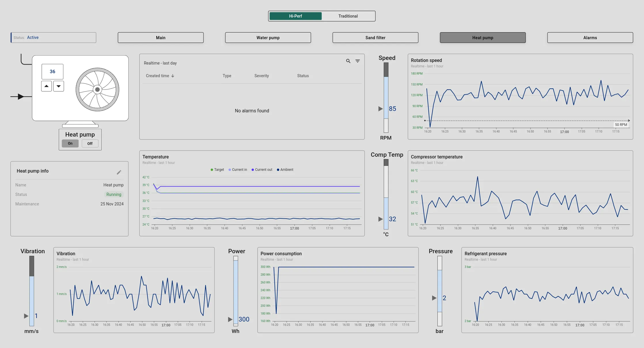Decrease setpoint with down arrow
Screen dimensions: 644x348
tap(58, 86)
